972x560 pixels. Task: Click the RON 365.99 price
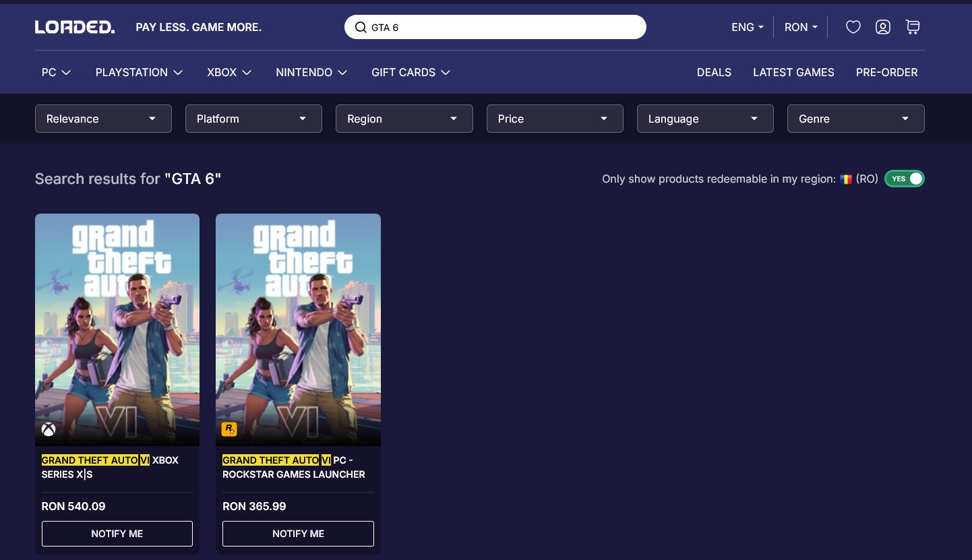coord(254,506)
